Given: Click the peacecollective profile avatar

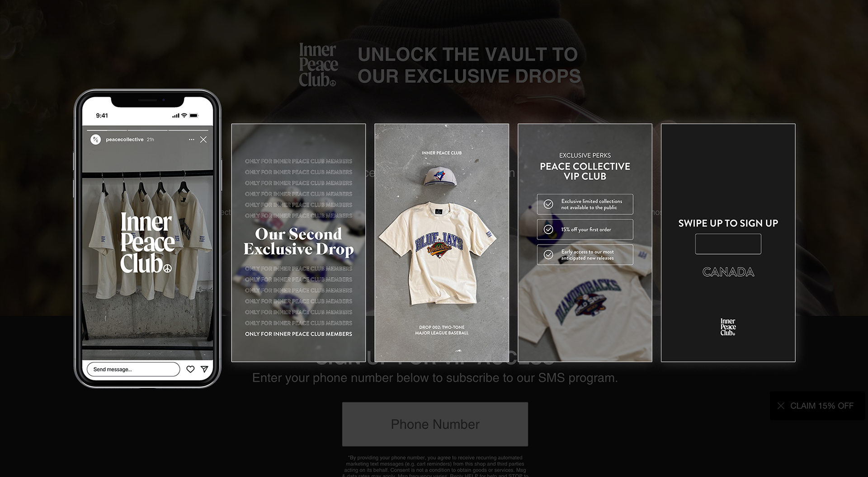Looking at the screenshot, I should click(x=95, y=140).
